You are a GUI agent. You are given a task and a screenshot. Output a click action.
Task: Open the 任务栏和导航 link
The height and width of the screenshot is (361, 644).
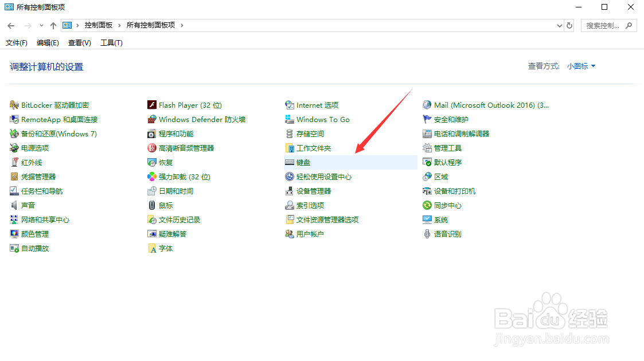click(42, 191)
